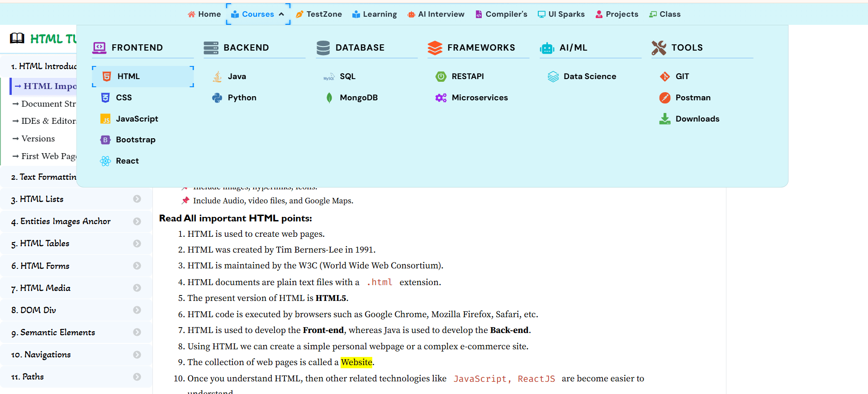Click the Python logo icon
The height and width of the screenshot is (394, 868).
point(217,98)
